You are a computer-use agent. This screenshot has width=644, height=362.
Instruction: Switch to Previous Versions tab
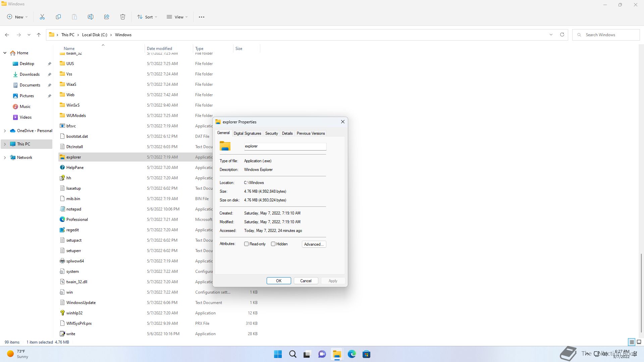point(311,133)
